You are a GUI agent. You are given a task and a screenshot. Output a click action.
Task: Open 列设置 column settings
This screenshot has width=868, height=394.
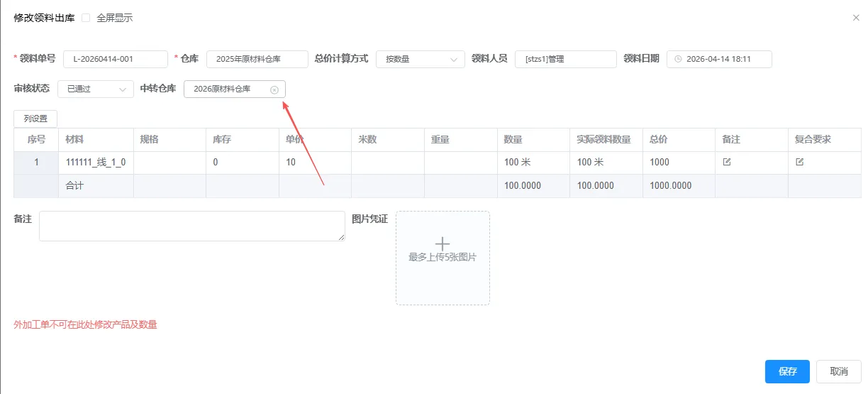(x=35, y=119)
